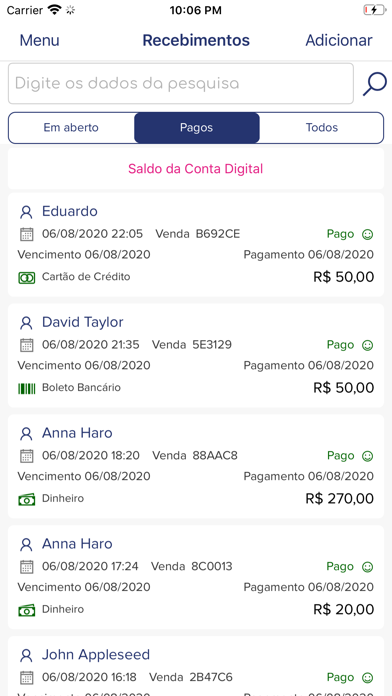This screenshot has width=392, height=696.
Task: Select the Pagos segment
Action: pos(197,128)
